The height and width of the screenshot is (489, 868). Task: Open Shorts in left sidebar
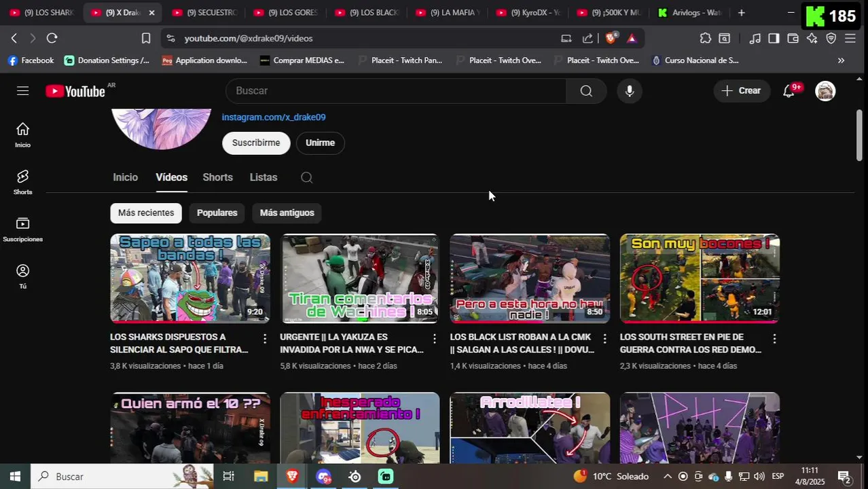coord(23,182)
